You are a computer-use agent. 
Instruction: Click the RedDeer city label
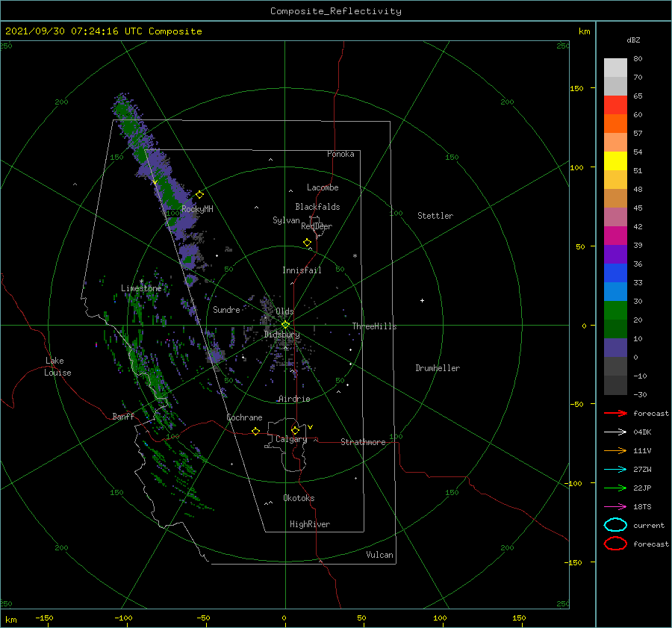pos(317,226)
